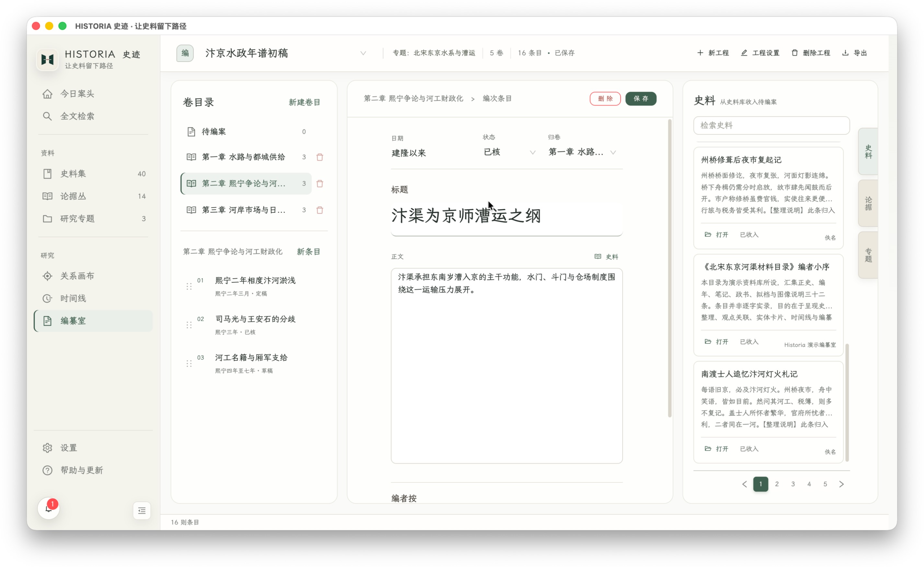Screen dimensions: 924x567
Task: Open 研究专题 folder
Action: (x=93, y=219)
